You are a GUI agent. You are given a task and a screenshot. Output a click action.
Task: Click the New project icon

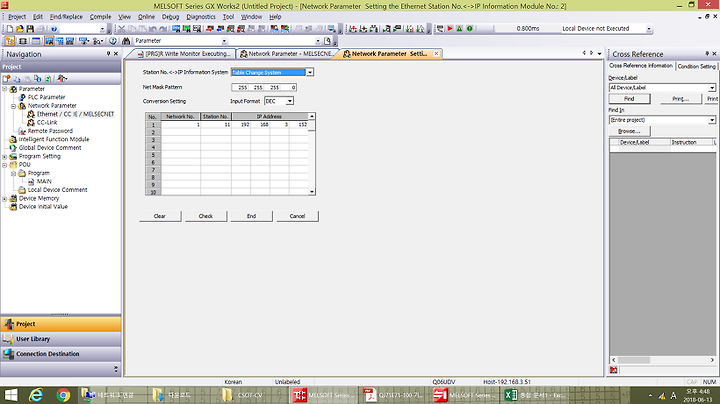tap(10, 28)
